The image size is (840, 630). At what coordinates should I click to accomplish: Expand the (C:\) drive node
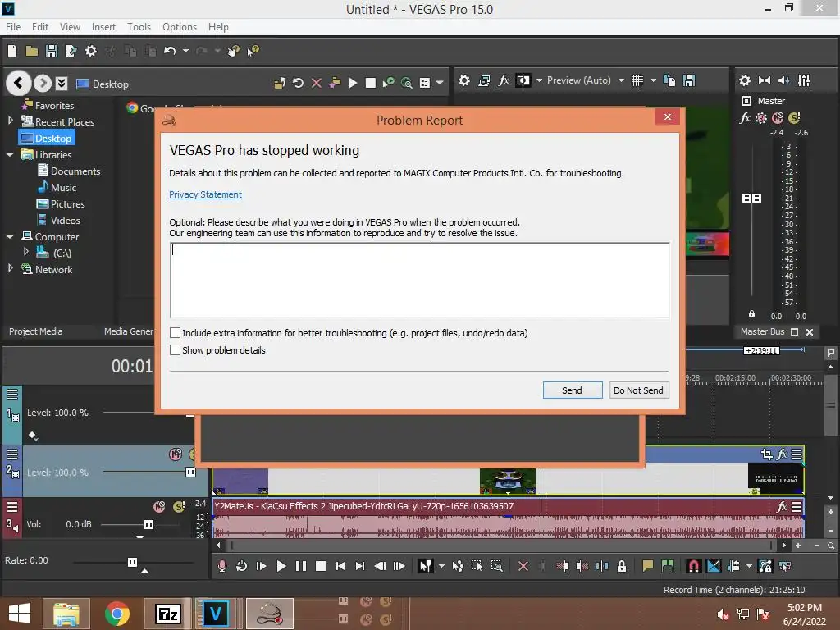click(25, 252)
